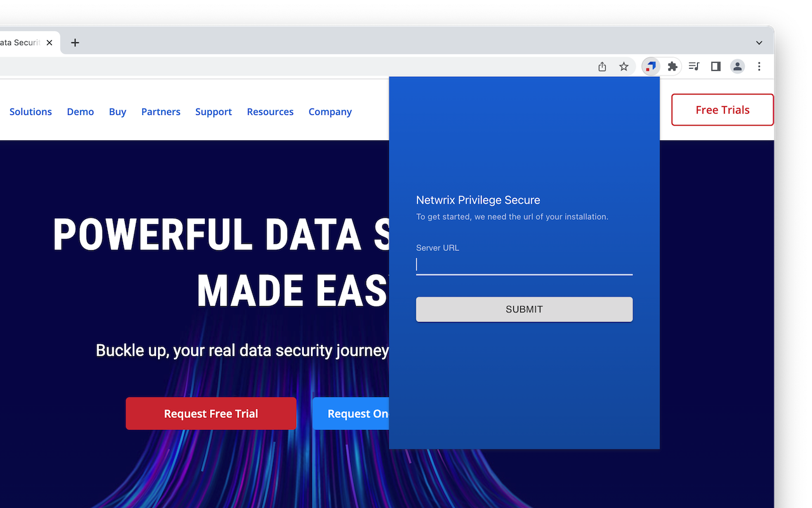Click the Free Trials link
Screen dimensions: 812x508
(722, 109)
